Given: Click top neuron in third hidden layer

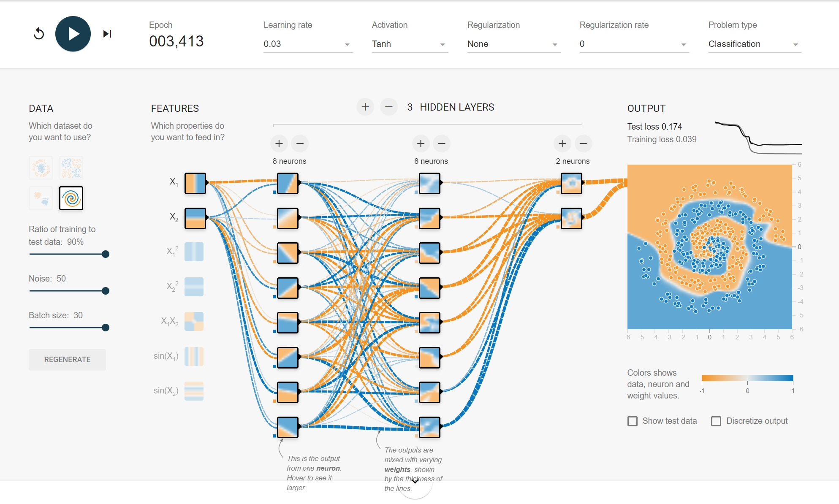Looking at the screenshot, I should 571,183.
